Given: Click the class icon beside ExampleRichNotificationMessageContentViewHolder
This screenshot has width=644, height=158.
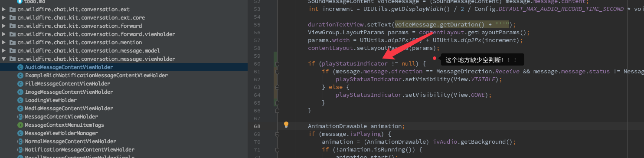Looking at the screenshot, I should 20,76.
